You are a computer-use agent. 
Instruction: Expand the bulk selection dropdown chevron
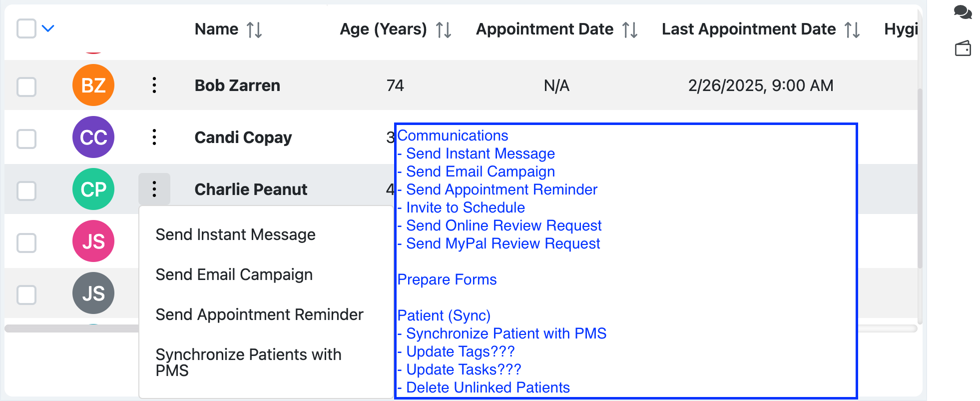(x=48, y=28)
